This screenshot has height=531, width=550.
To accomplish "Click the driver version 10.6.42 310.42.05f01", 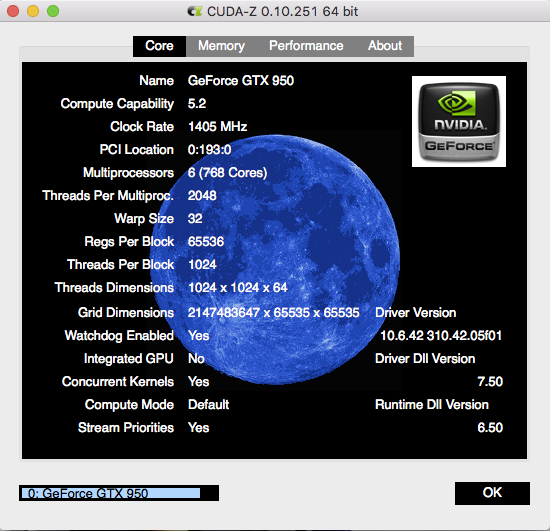I will pyautogui.click(x=441, y=336).
